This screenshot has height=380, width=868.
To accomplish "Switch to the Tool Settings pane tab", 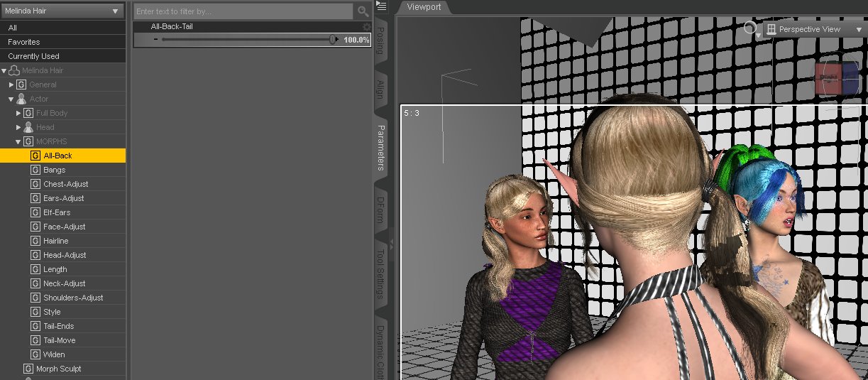I will 380,274.
